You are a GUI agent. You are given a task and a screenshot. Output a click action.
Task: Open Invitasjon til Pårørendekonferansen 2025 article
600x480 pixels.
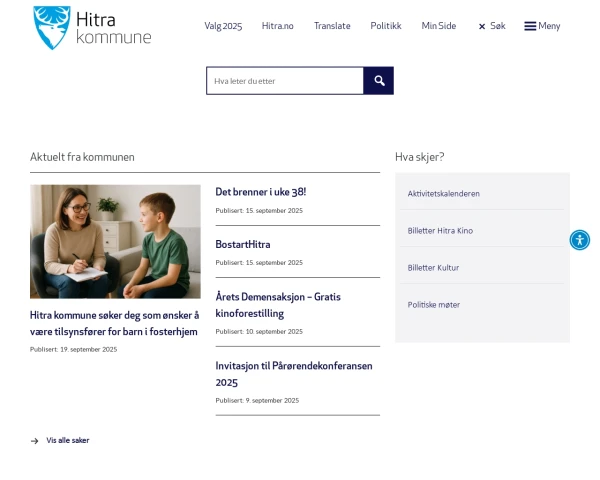(294, 374)
